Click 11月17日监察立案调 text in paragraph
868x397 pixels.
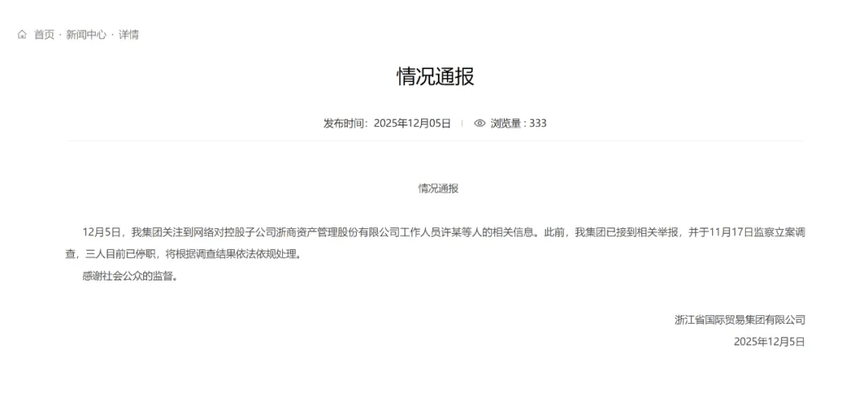point(754,232)
